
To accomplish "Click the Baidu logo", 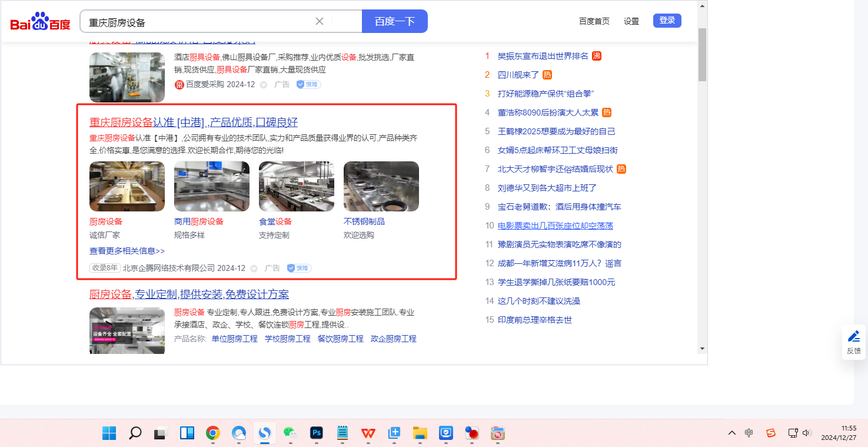I will coord(40,22).
